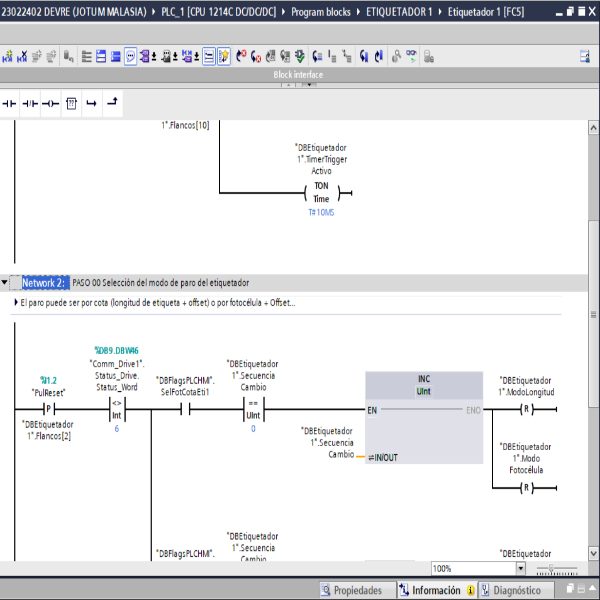Click the navigate to list icon
The height and width of the screenshot is (600, 600).
tap(317, 57)
